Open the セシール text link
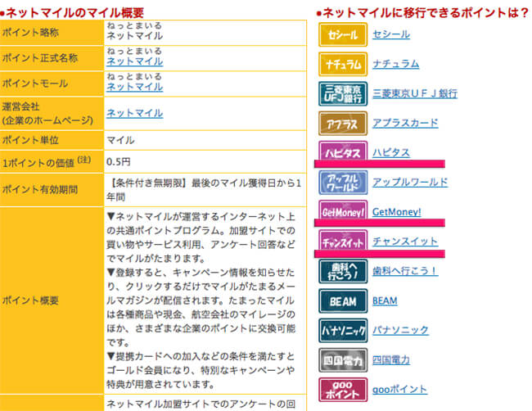This screenshot has width=532, height=411. pyautogui.click(x=391, y=34)
